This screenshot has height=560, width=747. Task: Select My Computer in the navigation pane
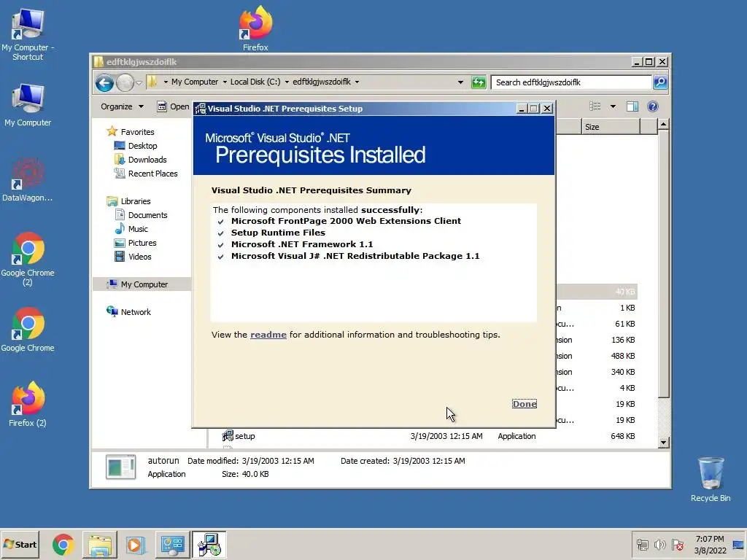coord(144,284)
